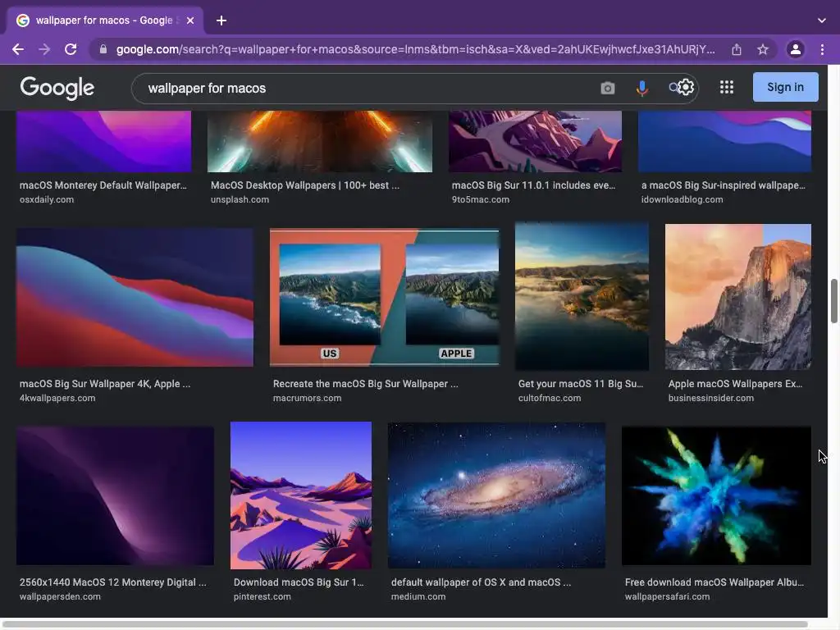Click the wallpapersden.com source text
This screenshot has width=840, height=630.
pyautogui.click(x=60, y=597)
